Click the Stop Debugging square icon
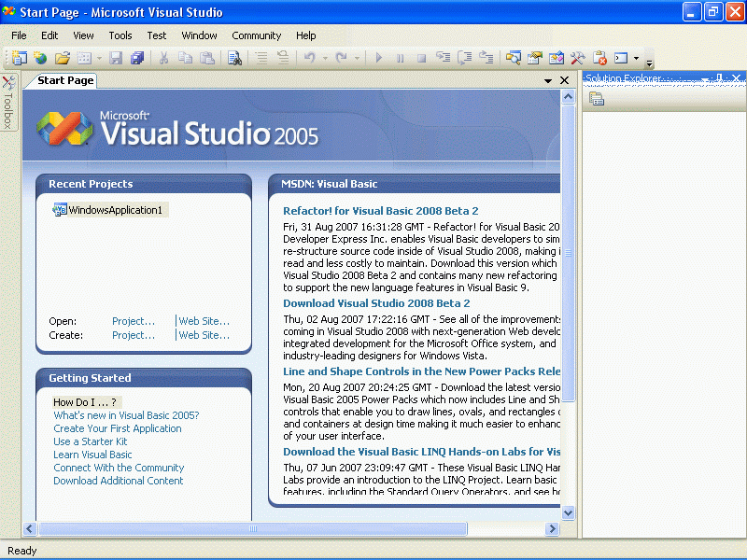The image size is (747, 560). pos(422,58)
